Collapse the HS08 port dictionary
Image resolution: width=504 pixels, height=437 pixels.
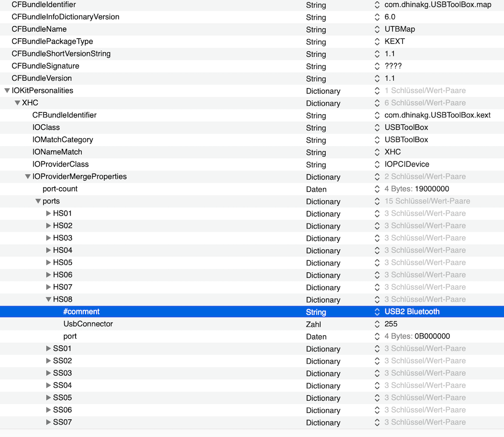pos(48,300)
